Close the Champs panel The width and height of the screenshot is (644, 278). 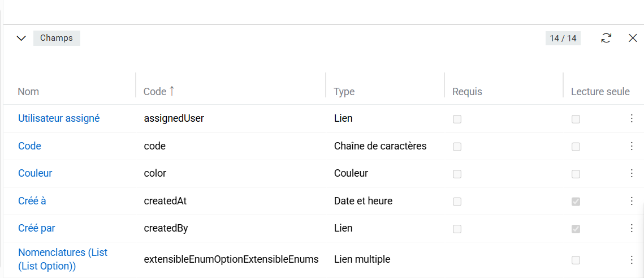coord(633,38)
